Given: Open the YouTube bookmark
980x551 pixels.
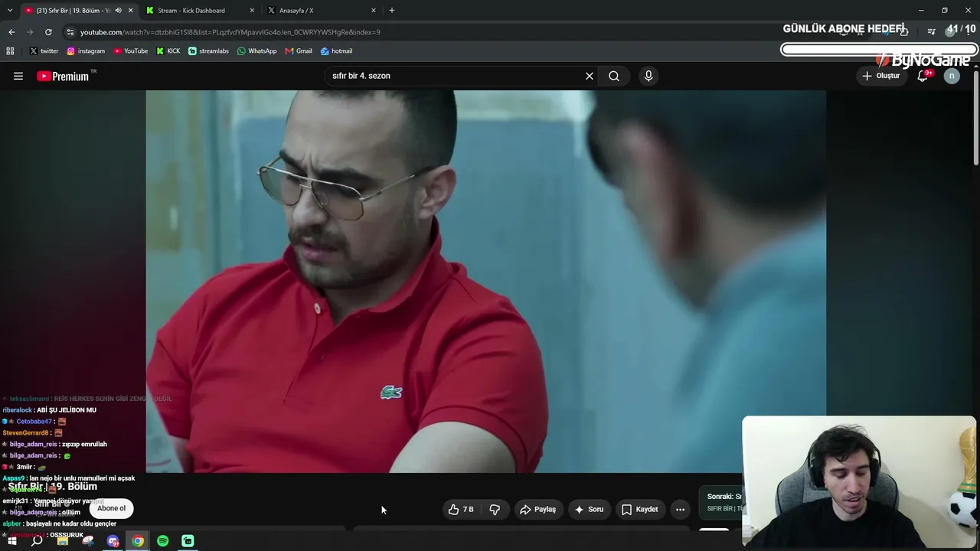Looking at the screenshot, I should [x=131, y=51].
